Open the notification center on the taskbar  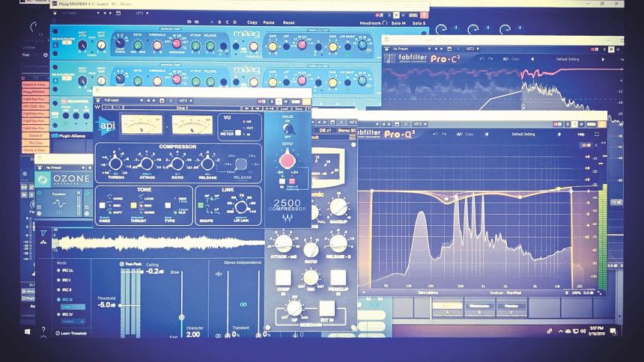tap(613, 331)
